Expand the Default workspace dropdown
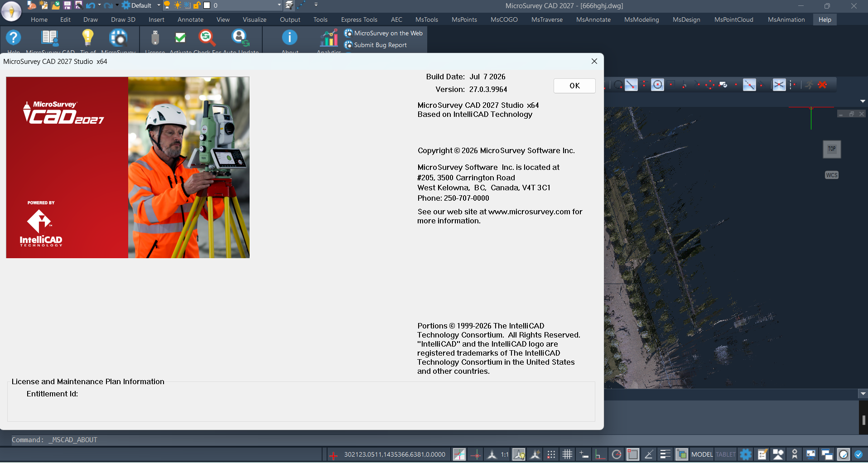The height and width of the screenshot is (463, 868). 159,5
